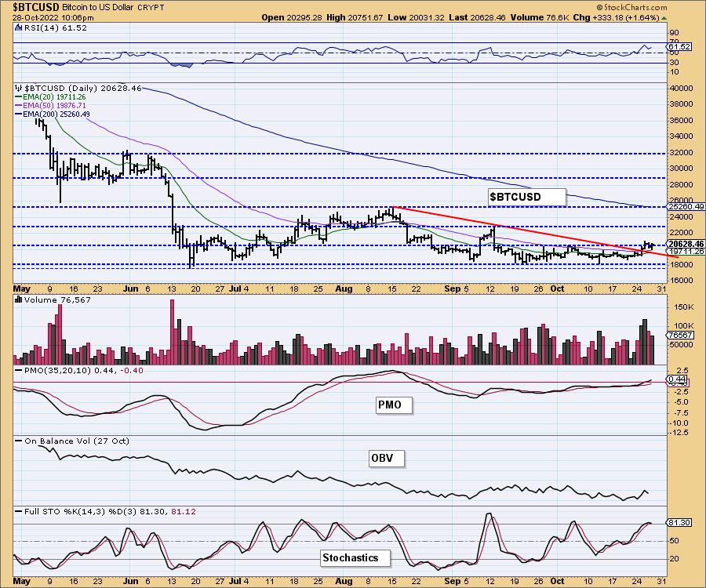Click the CRYPT exchange label
The height and width of the screenshot is (588, 706).
click(151, 8)
